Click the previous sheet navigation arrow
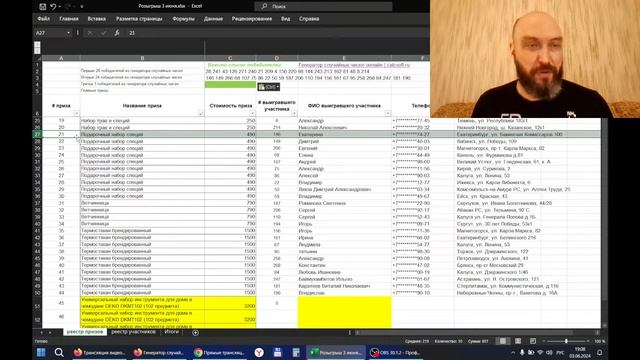640x360 pixels. (41, 333)
